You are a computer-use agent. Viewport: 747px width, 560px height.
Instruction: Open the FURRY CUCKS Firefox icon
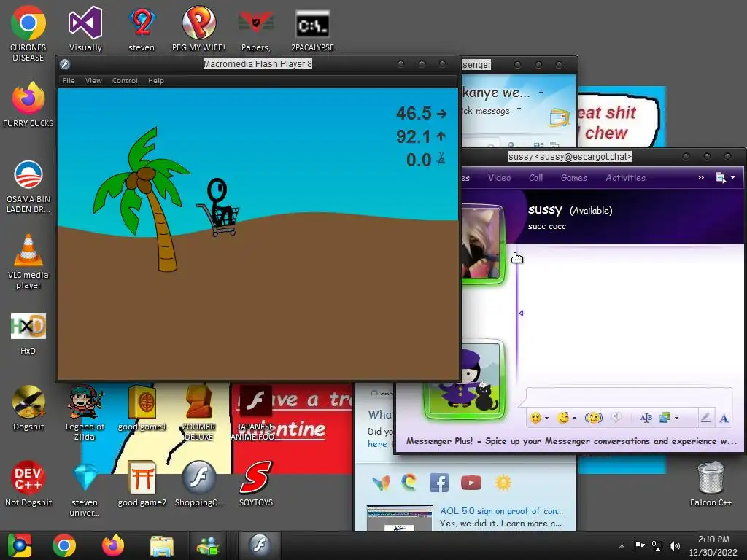(28, 104)
